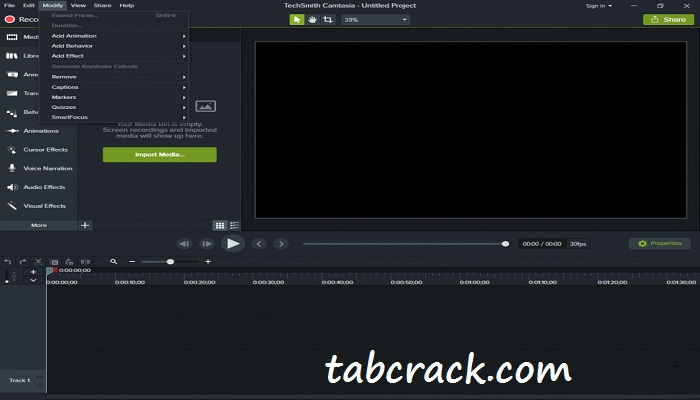Select the hand Pan tool
The width and height of the screenshot is (700, 400).
pos(312,20)
